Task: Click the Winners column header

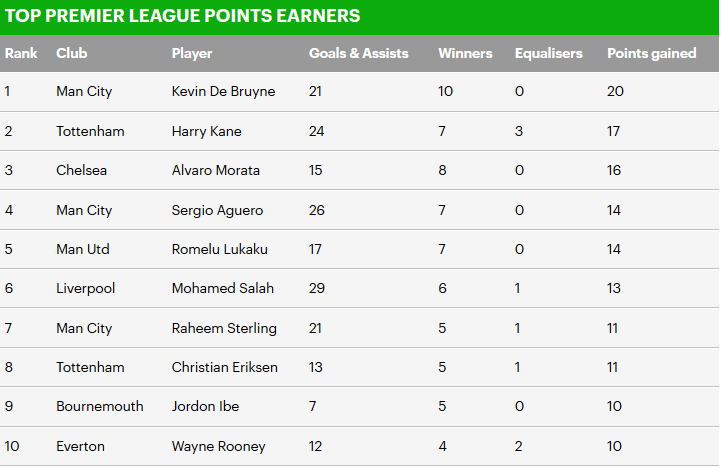Action: click(x=464, y=53)
